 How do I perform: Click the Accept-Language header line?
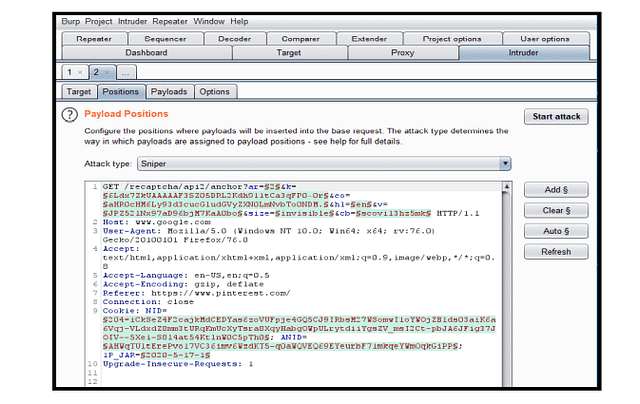(186, 275)
